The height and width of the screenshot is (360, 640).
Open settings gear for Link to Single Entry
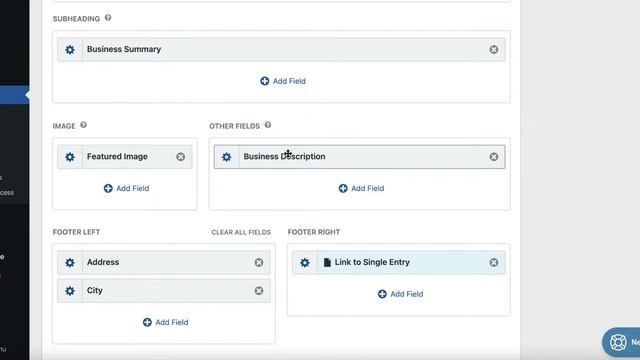click(x=305, y=262)
